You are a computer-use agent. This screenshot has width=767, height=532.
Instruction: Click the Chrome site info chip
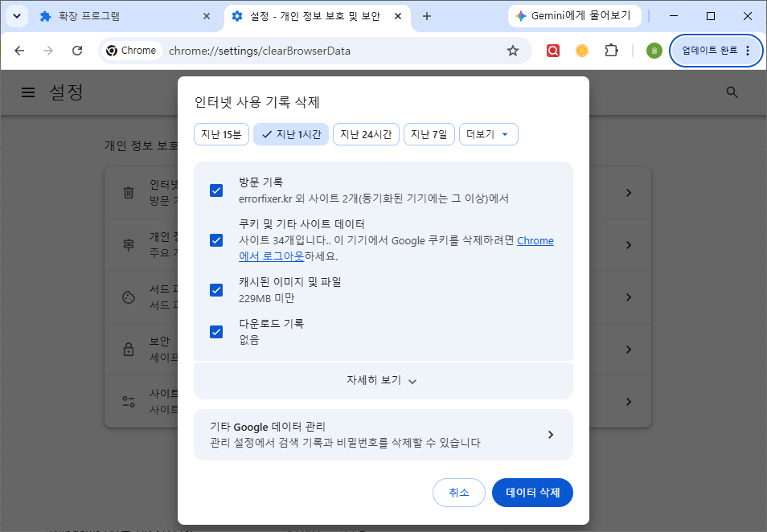pos(131,51)
